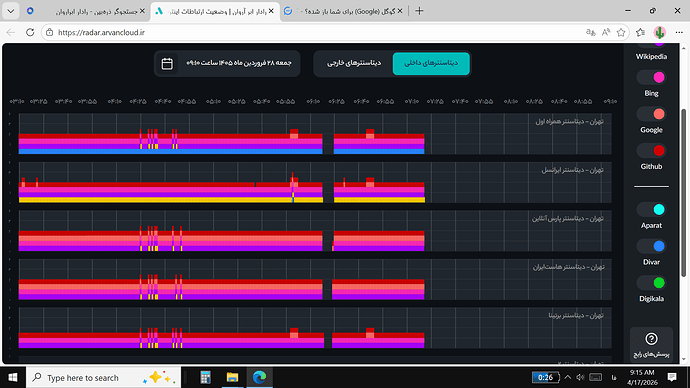Image resolution: width=690 pixels, height=388 pixels.
Task: Open the tab actions dropdown chevron
Action: click(x=11, y=11)
